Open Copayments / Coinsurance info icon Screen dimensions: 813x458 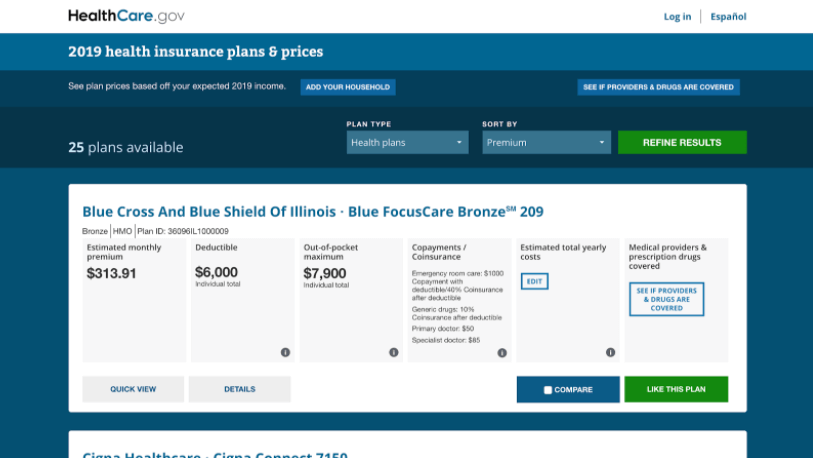click(502, 353)
